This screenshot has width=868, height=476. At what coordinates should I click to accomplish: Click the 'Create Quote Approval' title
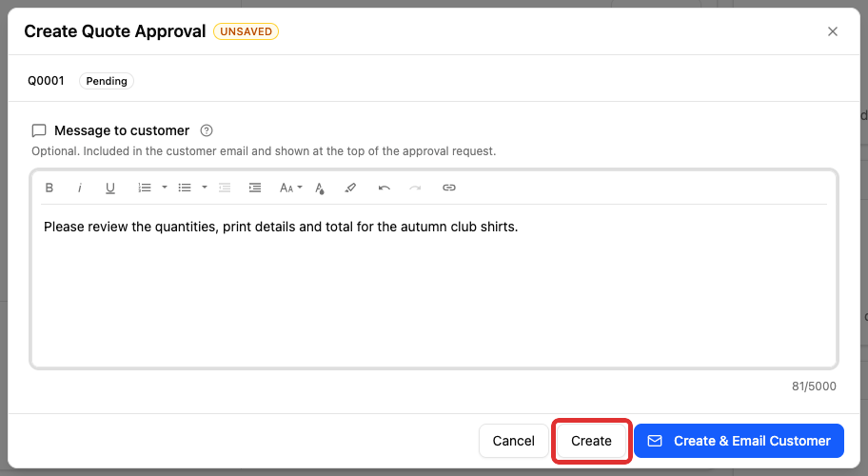coord(114,31)
